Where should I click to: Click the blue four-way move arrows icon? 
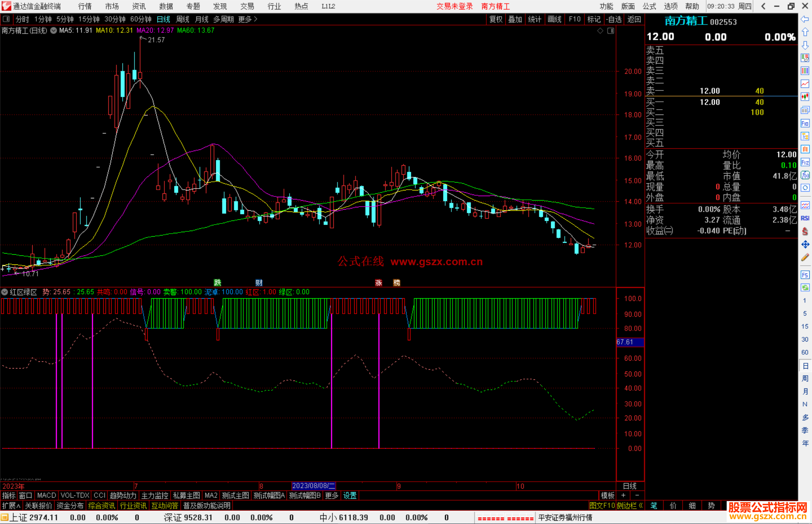click(805, 245)
